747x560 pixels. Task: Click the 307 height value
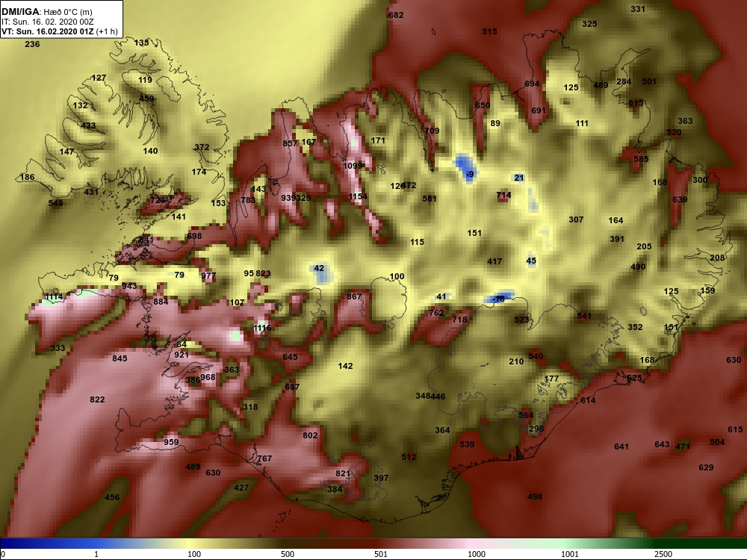pos(576,220)
